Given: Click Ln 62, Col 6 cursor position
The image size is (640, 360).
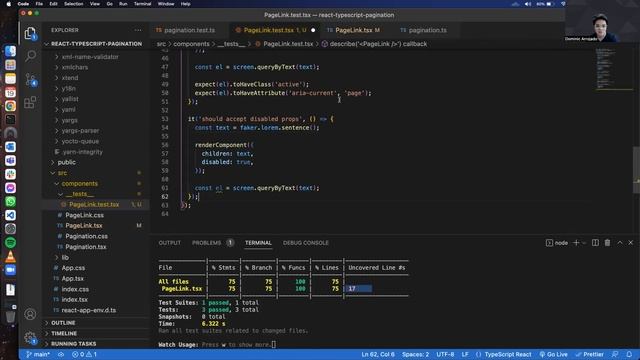Looking at the screenshot, I should (x=378, y=354).
